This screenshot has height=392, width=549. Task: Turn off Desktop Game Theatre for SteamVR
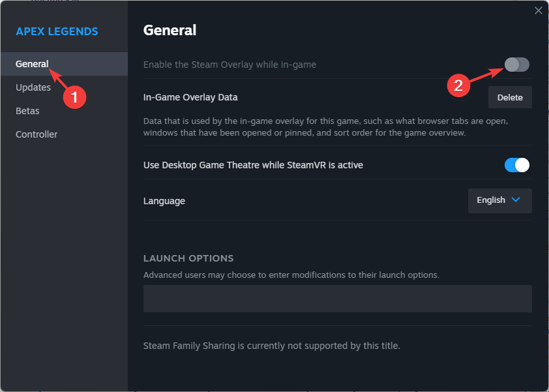coord(516,165)
